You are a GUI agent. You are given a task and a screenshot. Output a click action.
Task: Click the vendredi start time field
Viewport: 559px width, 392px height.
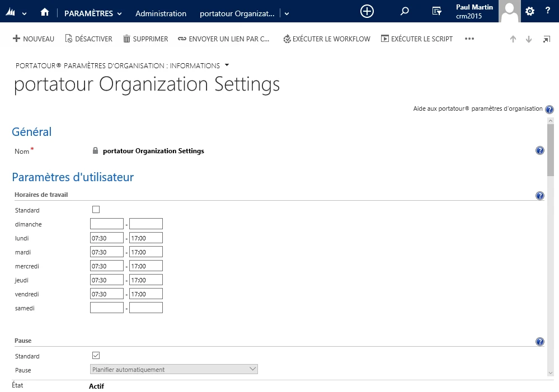click(x=106, y=294)
